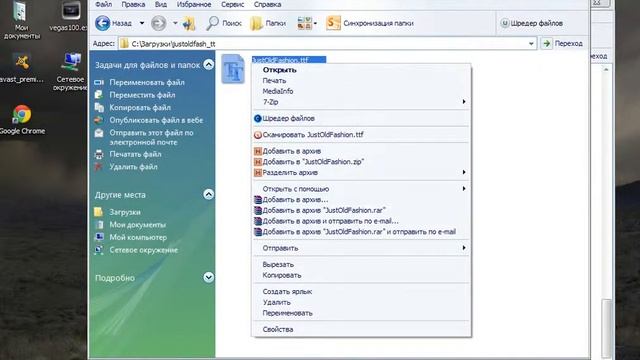Open the Favorites (Избранное) menu
Screen dimensions: 640x360
pyautogui.click(x=194, y=4)
